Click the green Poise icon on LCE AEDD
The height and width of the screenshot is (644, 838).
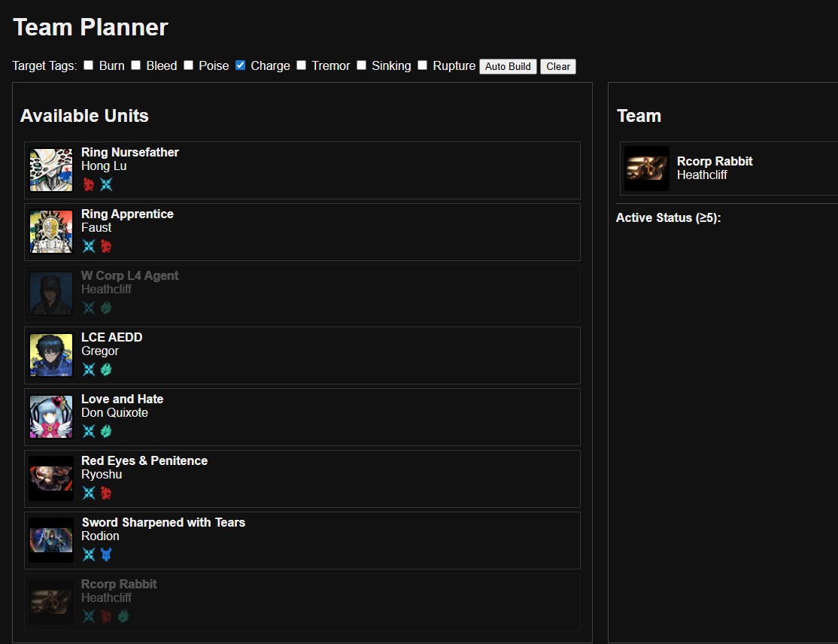[106, 369]
